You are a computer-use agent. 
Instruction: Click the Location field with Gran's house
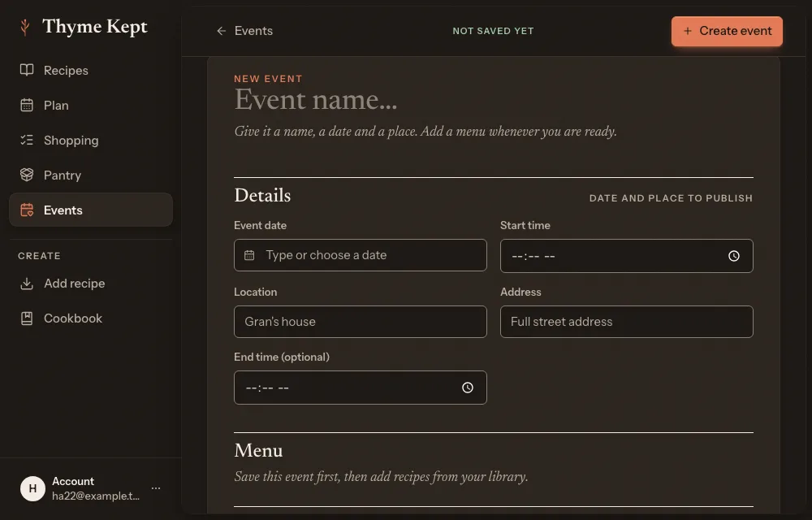360,322
